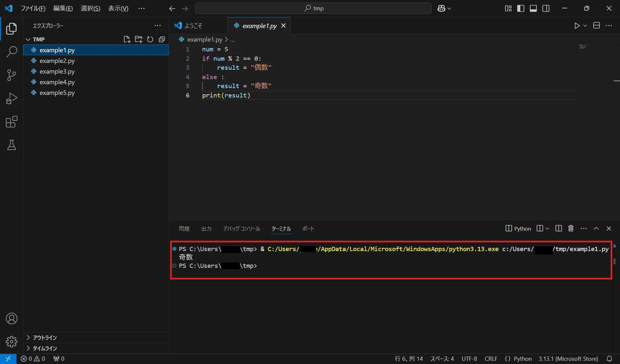
Task: Toggle the secondary side bar
Action: coord(546,8)
